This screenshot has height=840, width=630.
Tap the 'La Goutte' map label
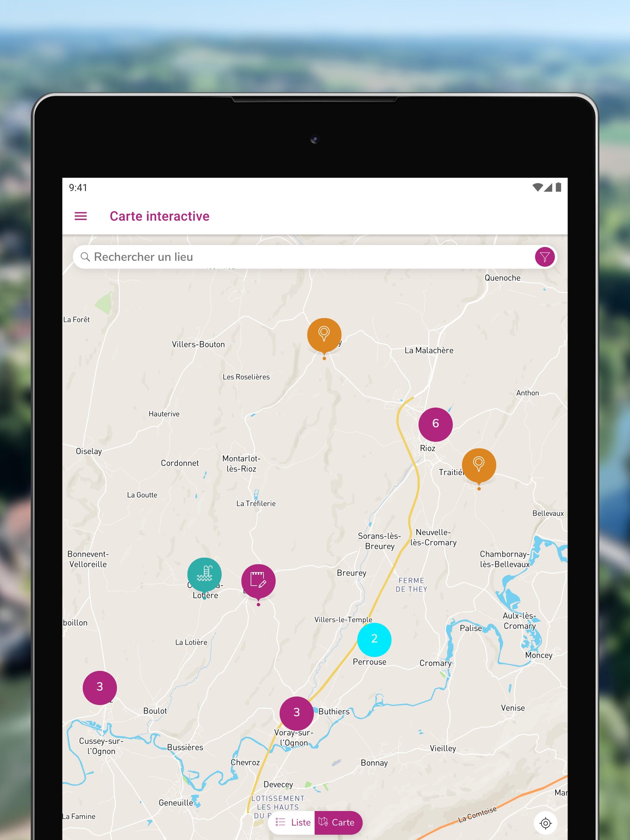(142, 495)
